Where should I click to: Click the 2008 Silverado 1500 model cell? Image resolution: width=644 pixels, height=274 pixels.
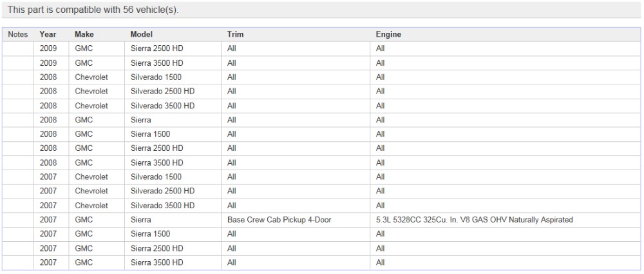tap(156, 77)
